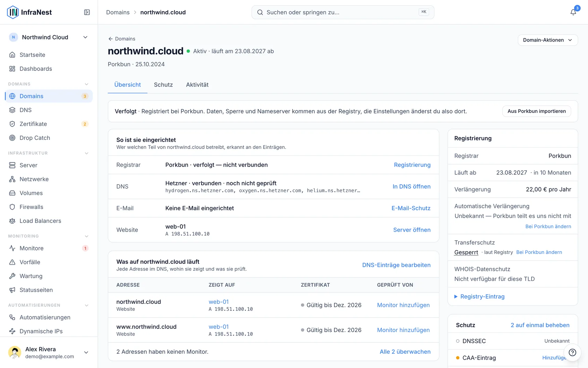Image resolution: width=588 pixels, height=368 pixels.
Task: Open the Server menu item
Action: pyautogui.click(x=49, y=165)
